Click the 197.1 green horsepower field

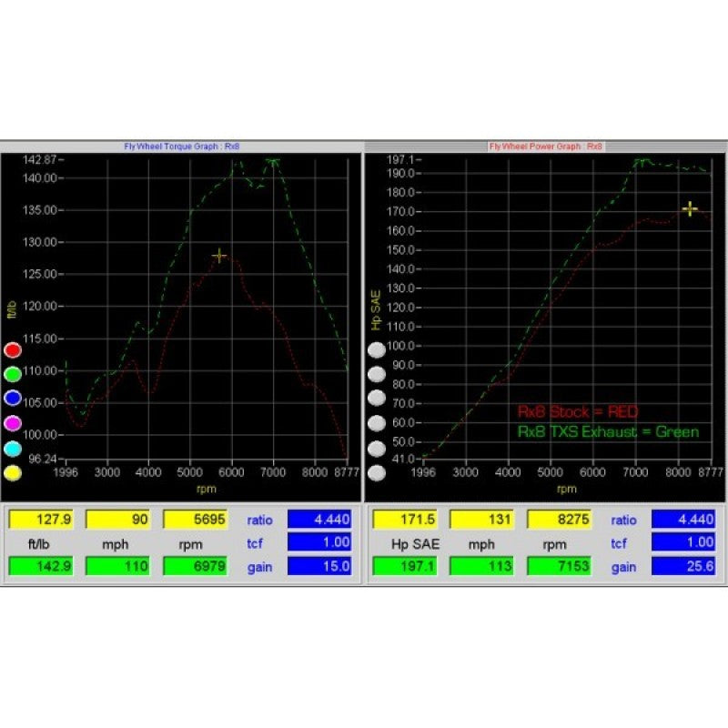coord(404,566)
